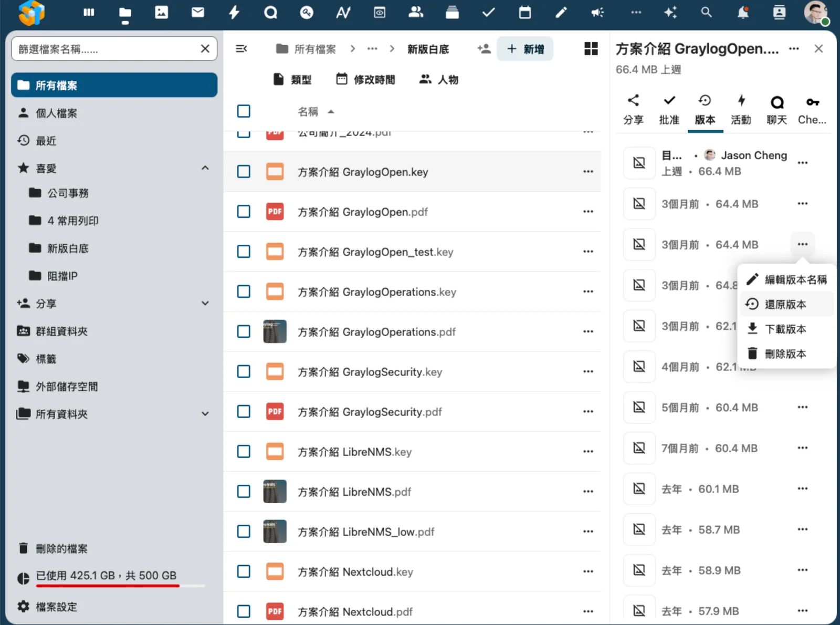The image size is (840, 625).
Task: Open the Contacts icon in top bar
Action: pyautogui.click(x=416, y=13)
